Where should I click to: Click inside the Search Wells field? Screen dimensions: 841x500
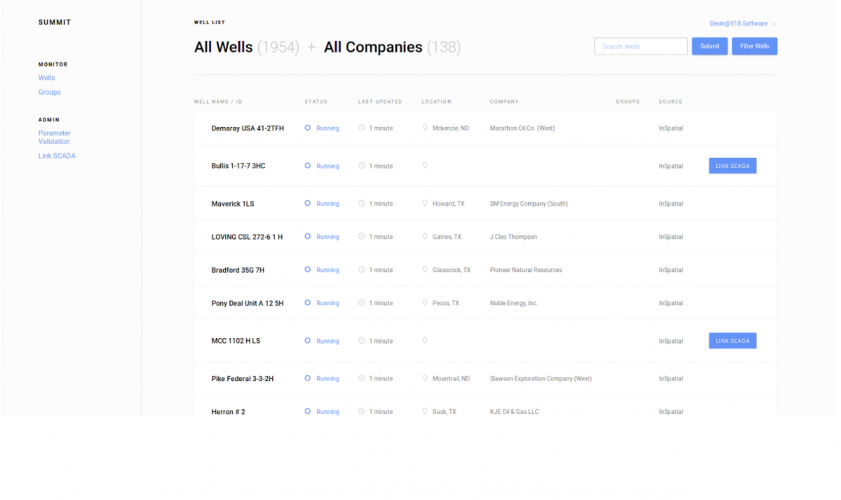click(x=640, y=46)
